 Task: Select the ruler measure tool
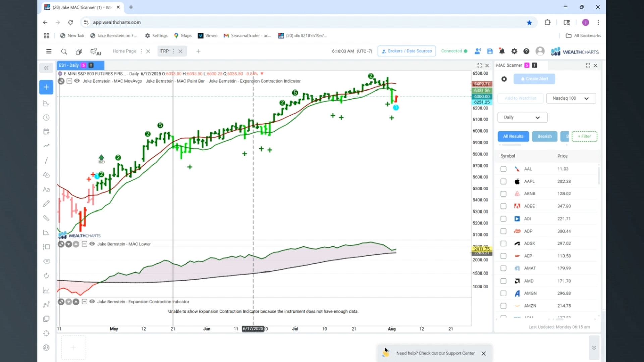[46, 218]
